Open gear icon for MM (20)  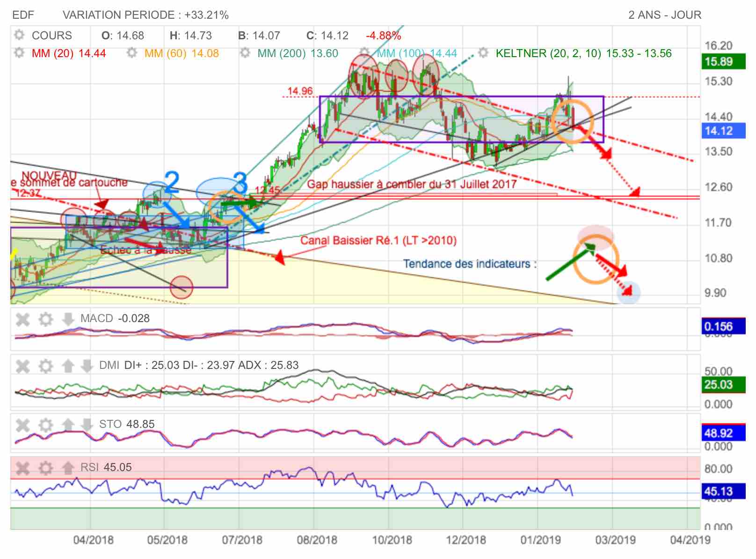pyautogui.click(x=19, y=53)
